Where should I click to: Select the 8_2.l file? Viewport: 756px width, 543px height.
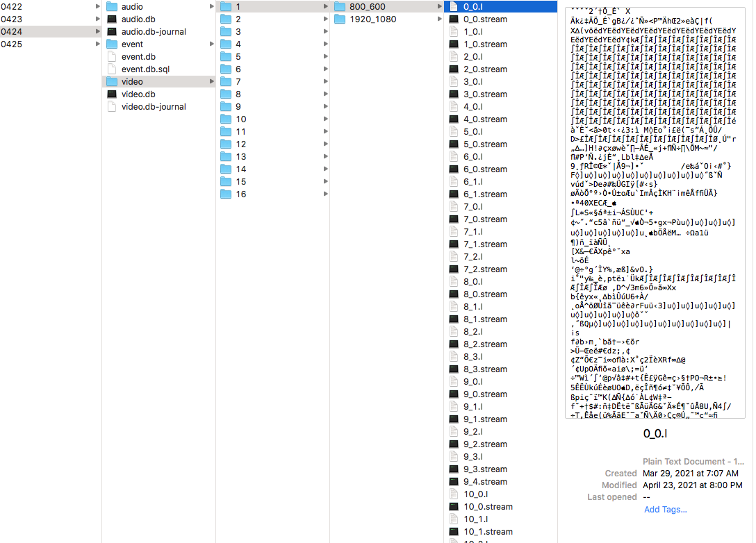click(500, 331)
